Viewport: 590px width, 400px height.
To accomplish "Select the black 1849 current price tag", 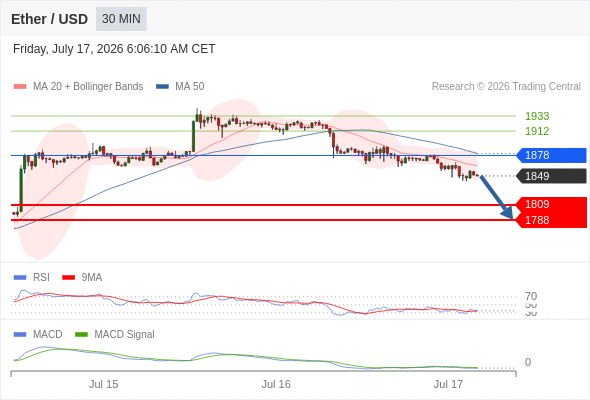I will pos(551,176).
